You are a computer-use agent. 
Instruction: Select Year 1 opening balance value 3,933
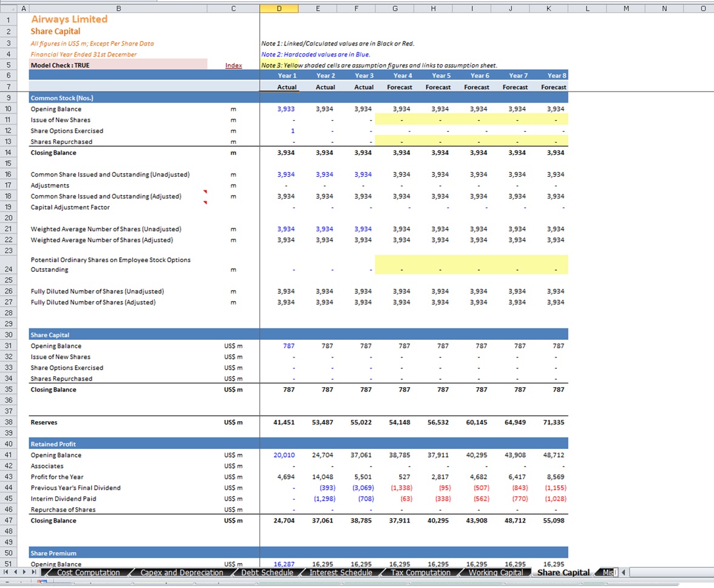[286, 109]
